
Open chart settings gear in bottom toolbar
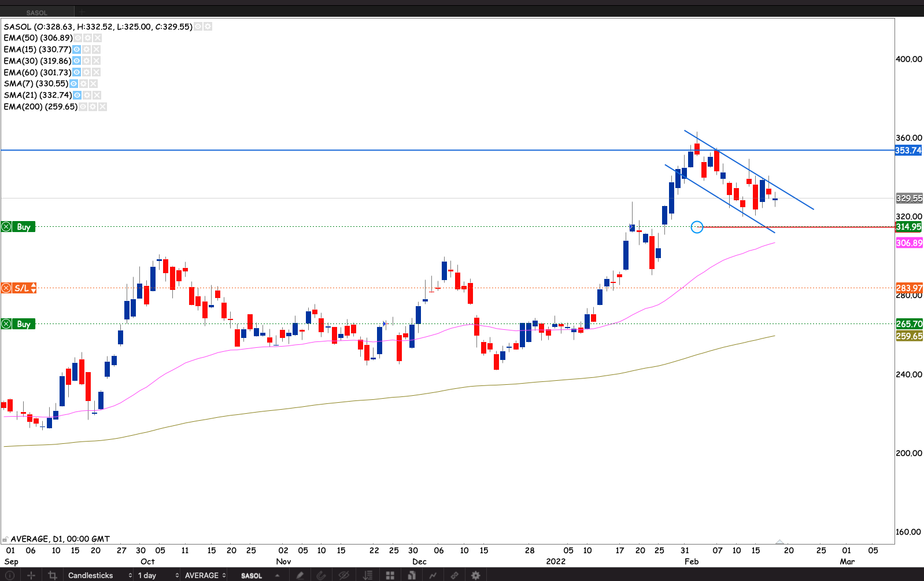point(475,575)
